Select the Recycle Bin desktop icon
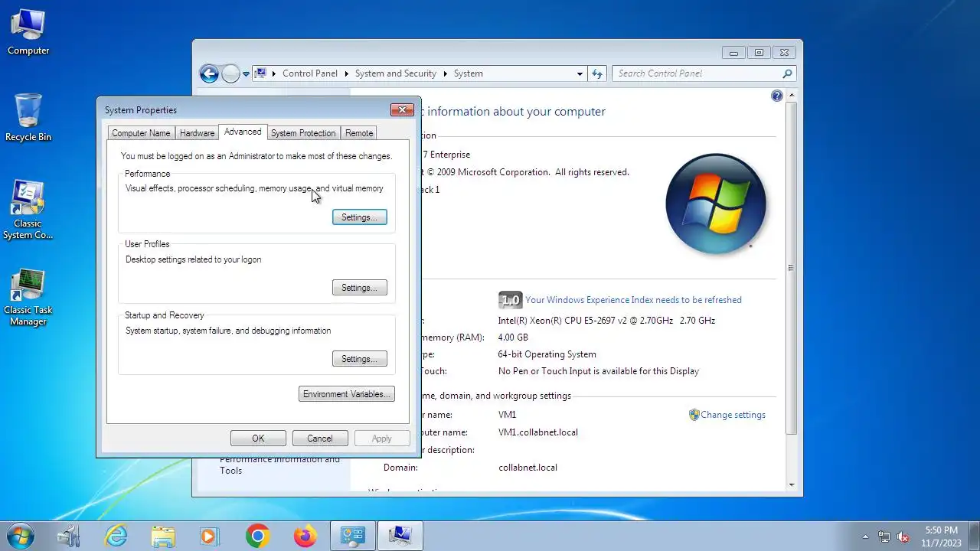This screenshot has width=980, height=551. (28, 118)
